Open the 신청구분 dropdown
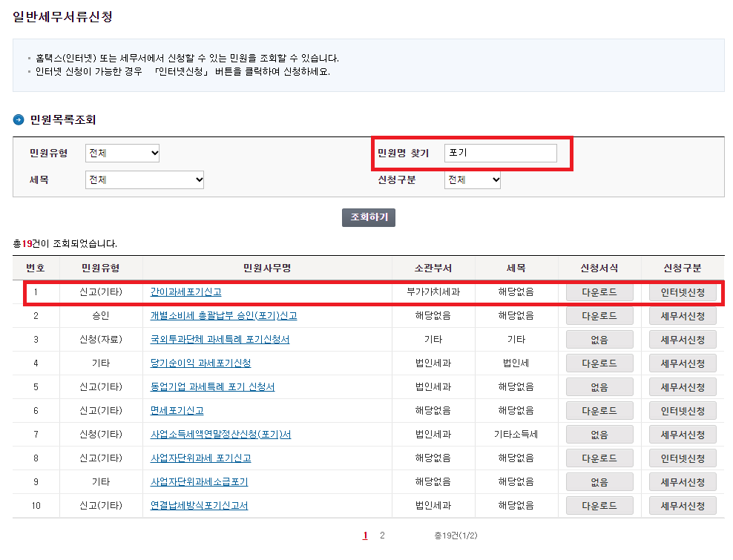 pos(472,179)
